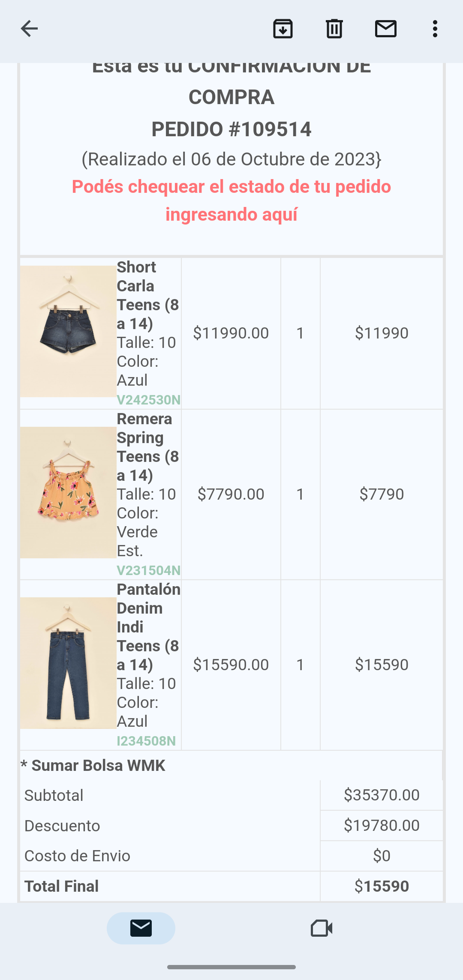Open product code V242530N link
463x980 pixels.
(x=148, y=400)
